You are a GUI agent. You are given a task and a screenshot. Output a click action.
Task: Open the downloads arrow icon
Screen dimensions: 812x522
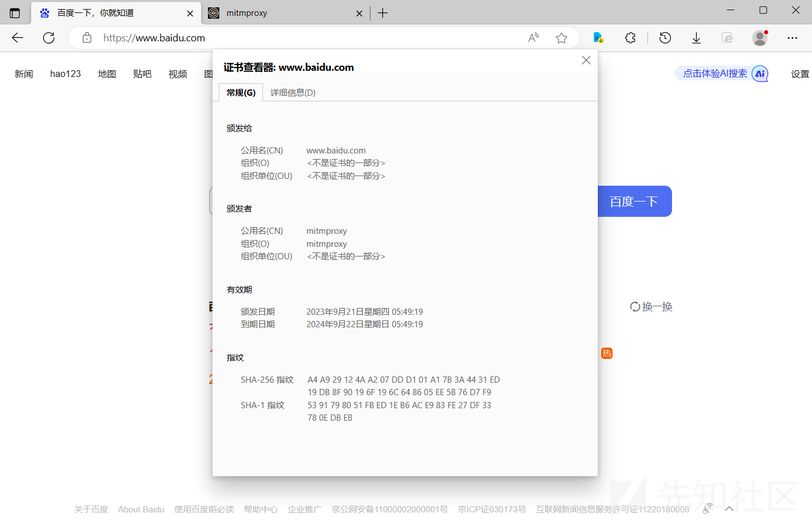pyautogui.click(x=696, y=38)
